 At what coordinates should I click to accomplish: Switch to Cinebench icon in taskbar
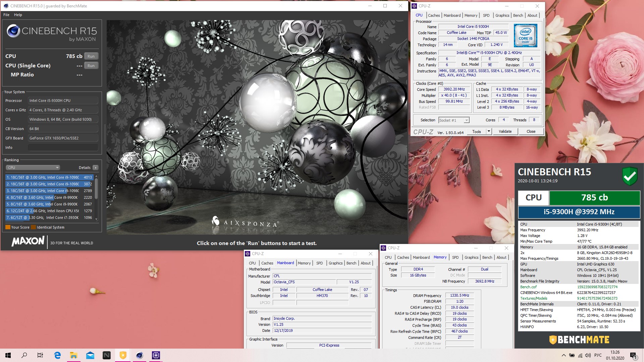(140, 355)
